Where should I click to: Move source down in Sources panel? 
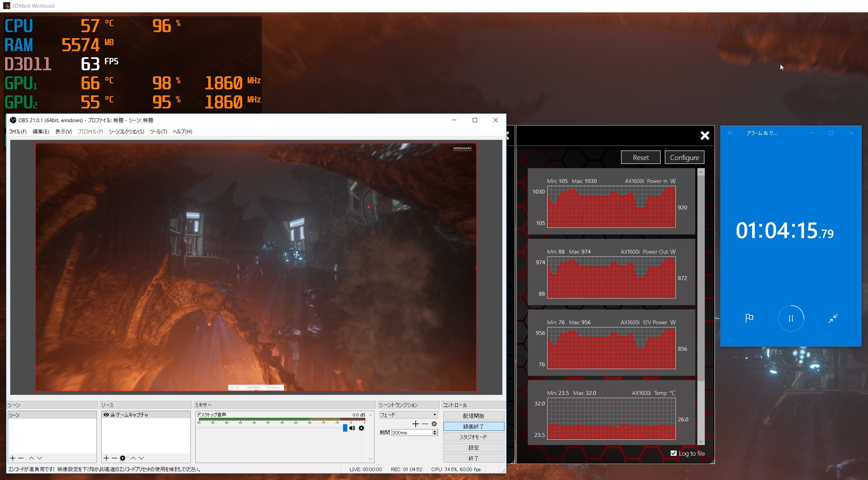[141, 458]
